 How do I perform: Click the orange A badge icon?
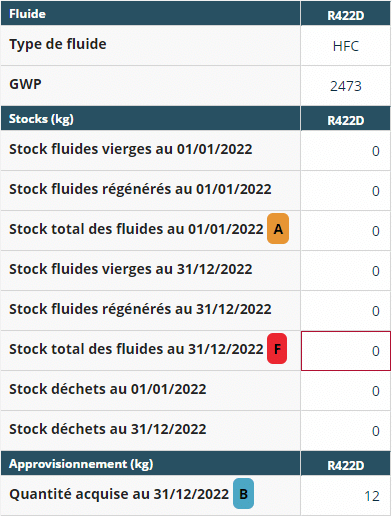(278, 229)
